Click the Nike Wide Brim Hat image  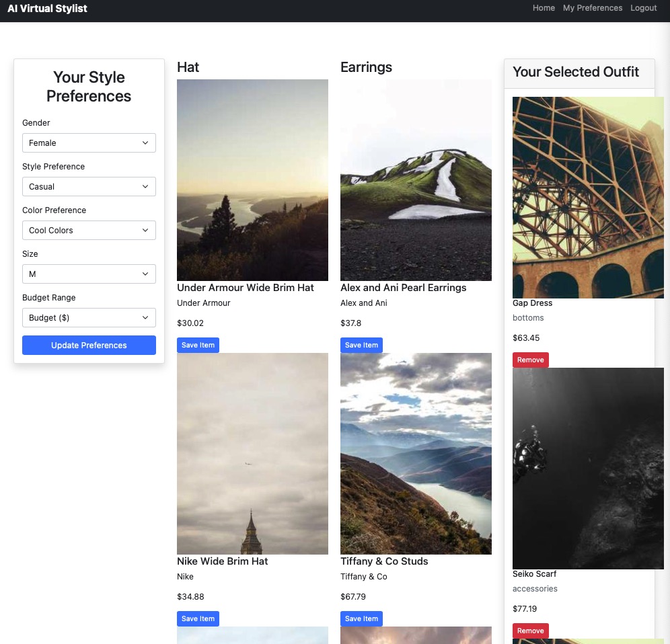[252, 454]
